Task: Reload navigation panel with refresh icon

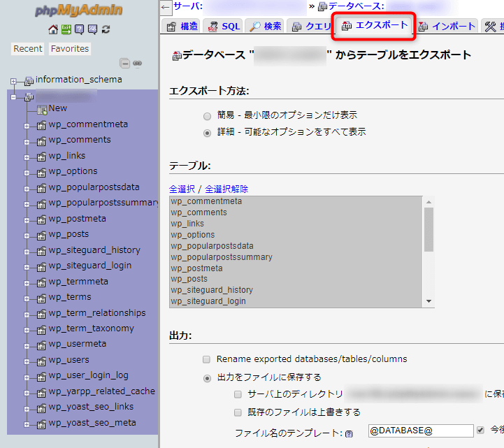Action: click(106, 29)
